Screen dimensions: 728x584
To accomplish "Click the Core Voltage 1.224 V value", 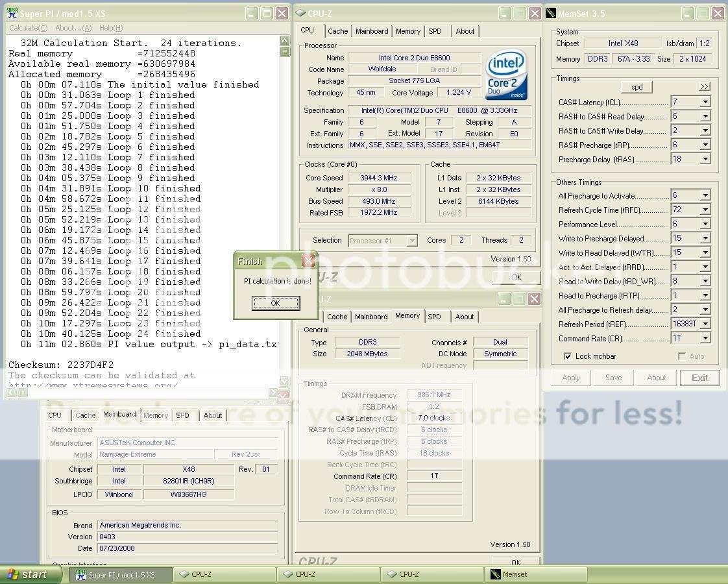I will [458, 92].
